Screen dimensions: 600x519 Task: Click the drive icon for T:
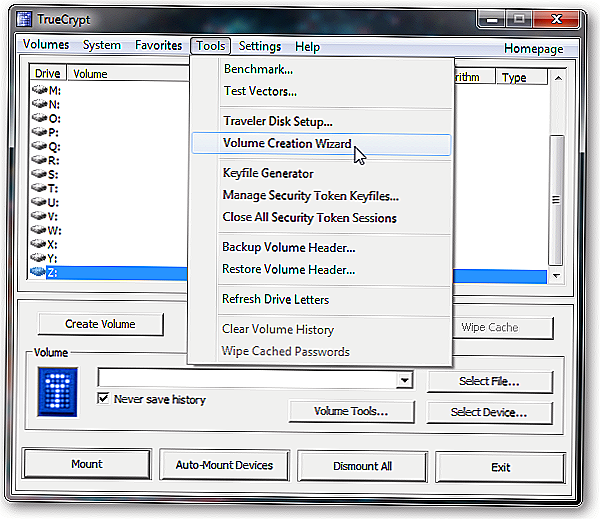click(40, 188)
